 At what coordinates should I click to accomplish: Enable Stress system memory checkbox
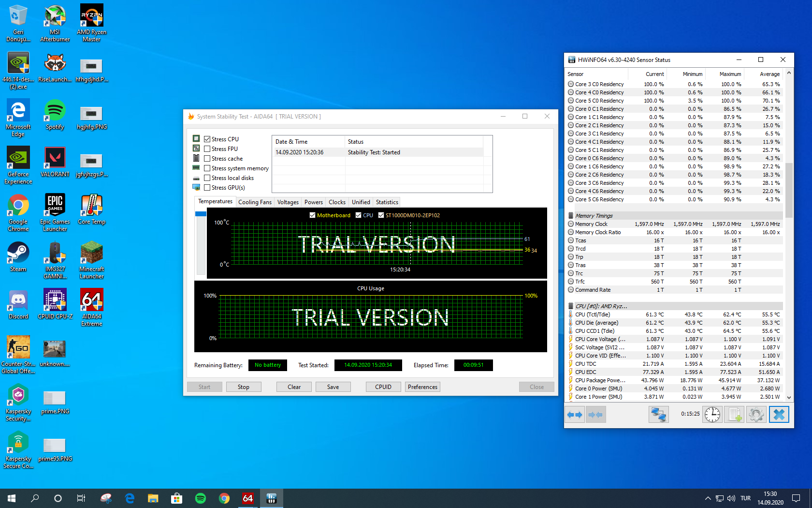207,168
